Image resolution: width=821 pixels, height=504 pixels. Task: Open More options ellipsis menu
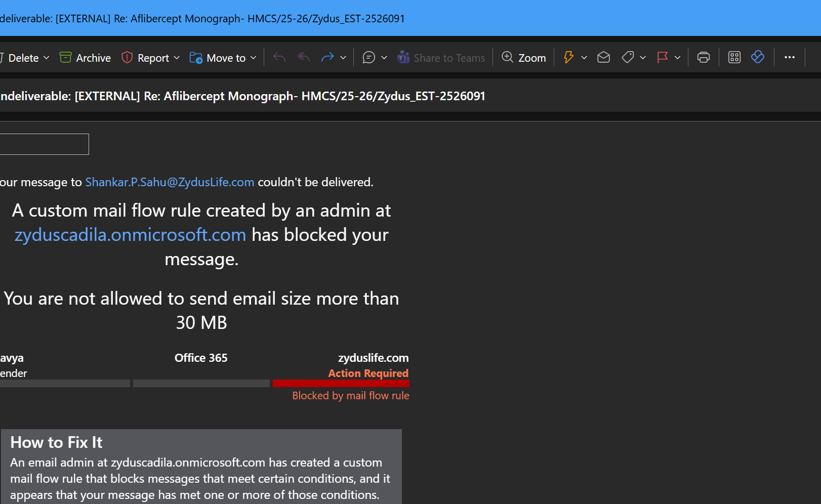(789, 58)
